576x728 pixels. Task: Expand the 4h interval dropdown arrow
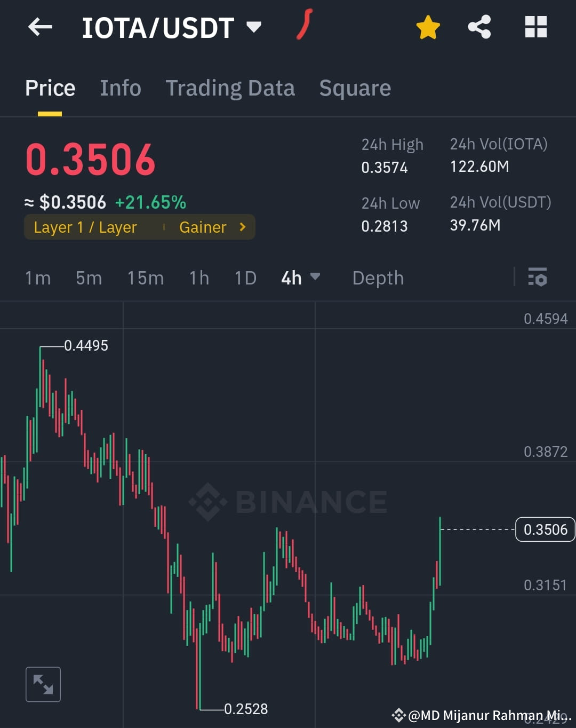coord(316,278)
